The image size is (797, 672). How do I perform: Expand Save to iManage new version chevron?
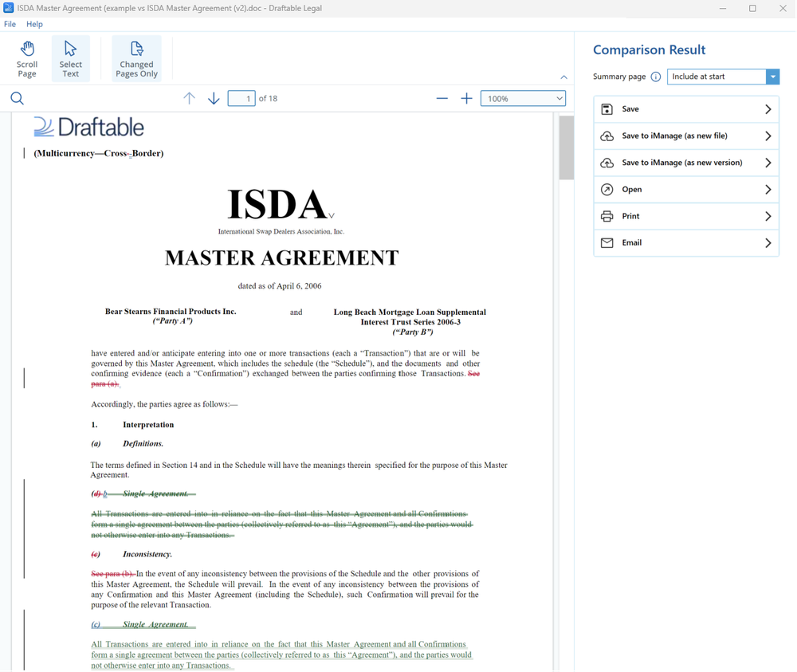pos(768,163)
